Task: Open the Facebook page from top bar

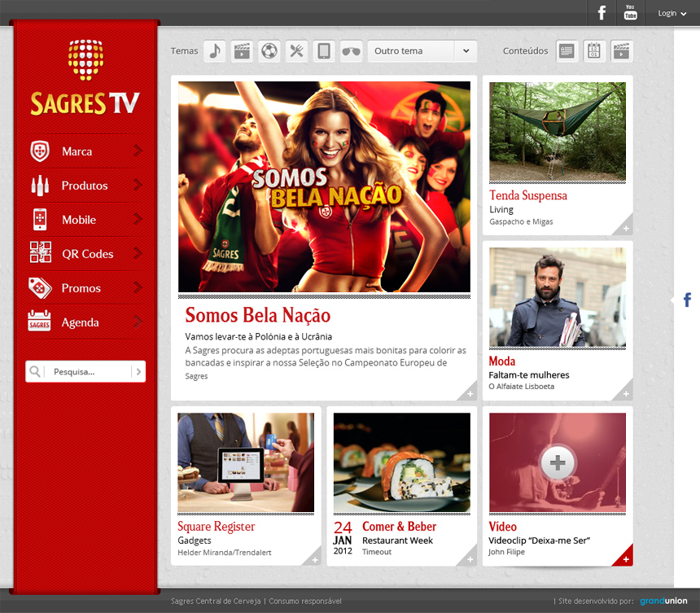Action: pos(602,13)
